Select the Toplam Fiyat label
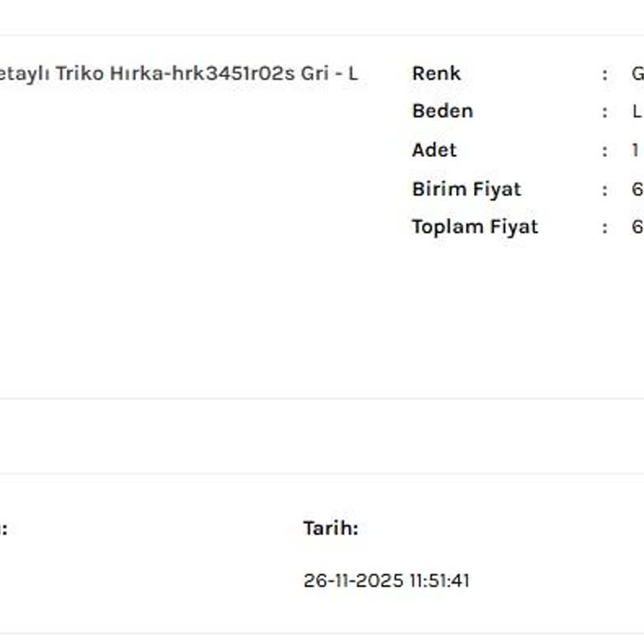644x644 pixels. (475, 227)
